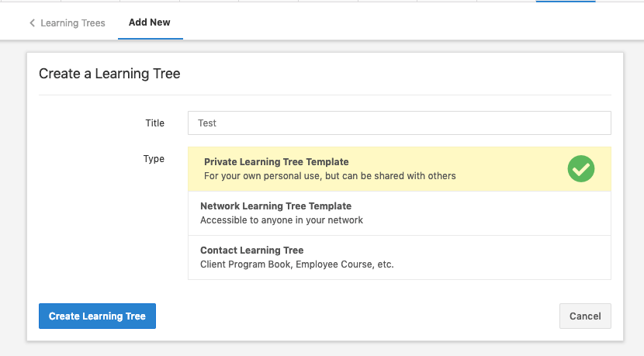This screenshot has height=356, width=644.
Task: Click the blue-underlined active tab at top edge
Action: [566, 2]
